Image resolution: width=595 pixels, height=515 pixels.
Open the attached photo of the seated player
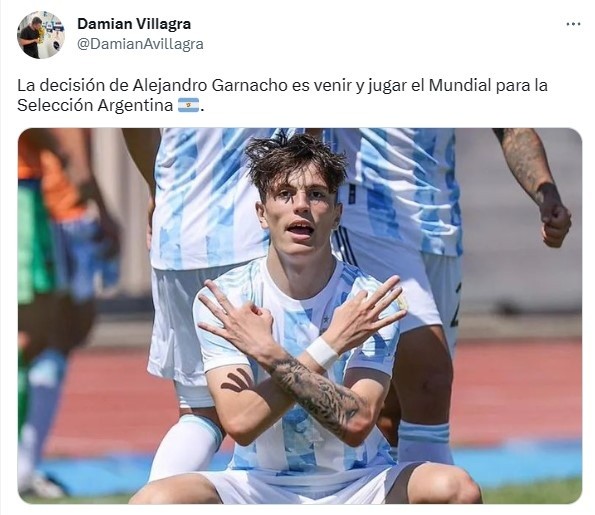pos(300,316)
